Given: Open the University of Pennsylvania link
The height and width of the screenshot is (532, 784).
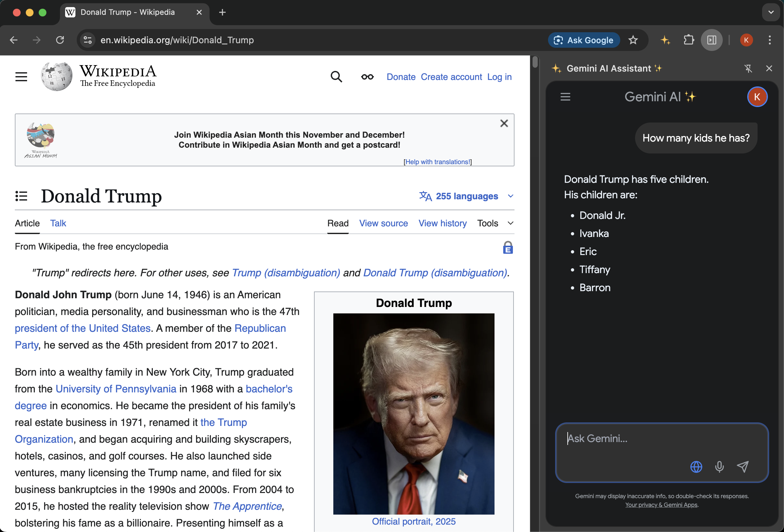Looking at the screenshot, I should [x=116, y=389].
